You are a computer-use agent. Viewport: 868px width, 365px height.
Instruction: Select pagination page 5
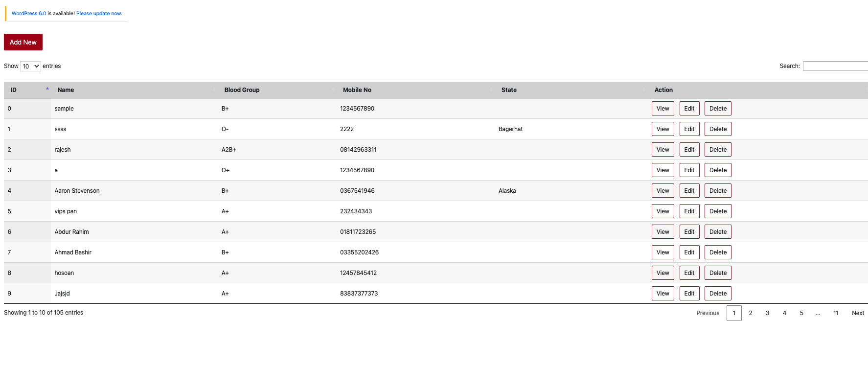(801, 313)
